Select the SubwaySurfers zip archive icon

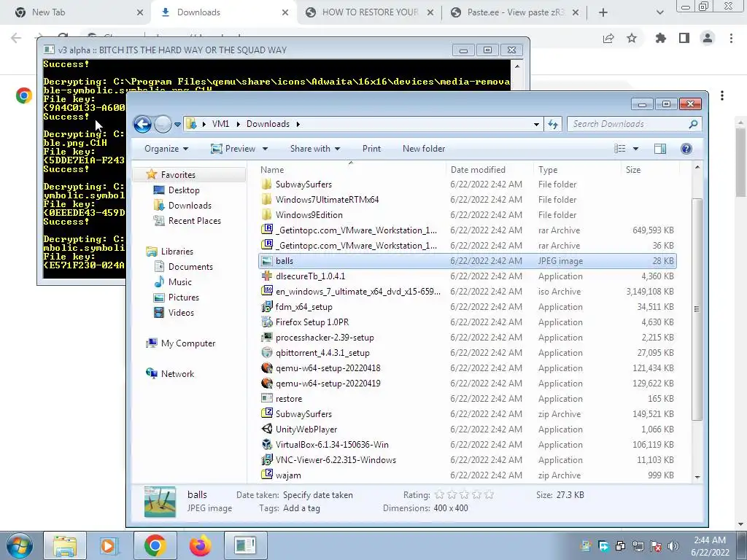tap(267, 414)
